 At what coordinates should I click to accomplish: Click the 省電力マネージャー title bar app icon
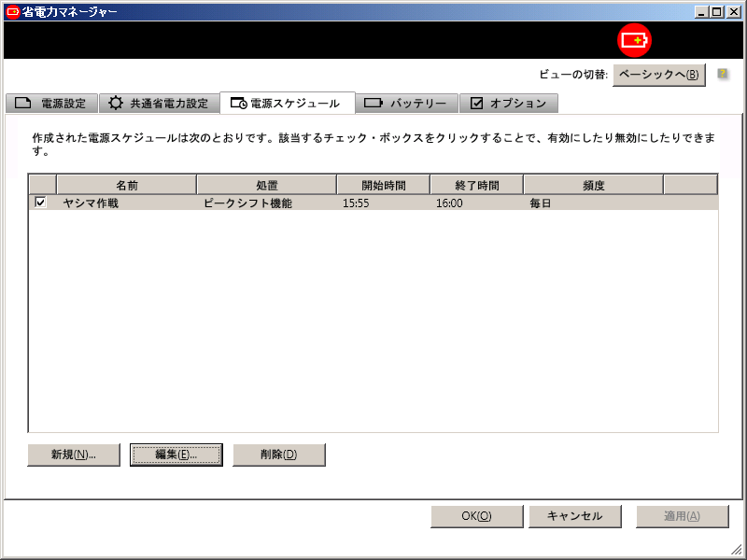pos(12,11)
